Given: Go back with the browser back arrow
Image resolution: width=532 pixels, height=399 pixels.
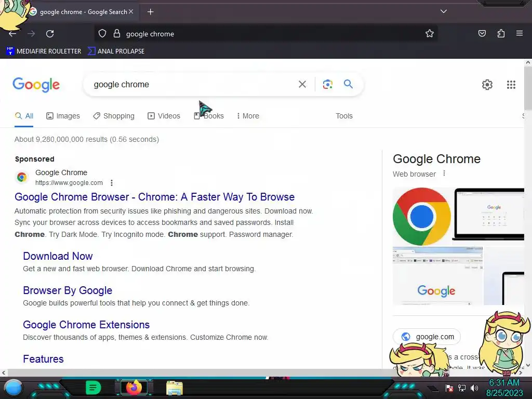Looking at the screenshot, I should [x=12, y=34].
